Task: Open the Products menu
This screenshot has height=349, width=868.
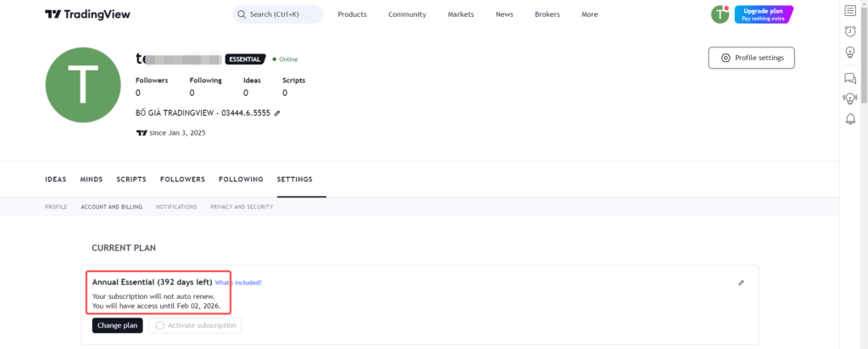Action: [352, 14]
